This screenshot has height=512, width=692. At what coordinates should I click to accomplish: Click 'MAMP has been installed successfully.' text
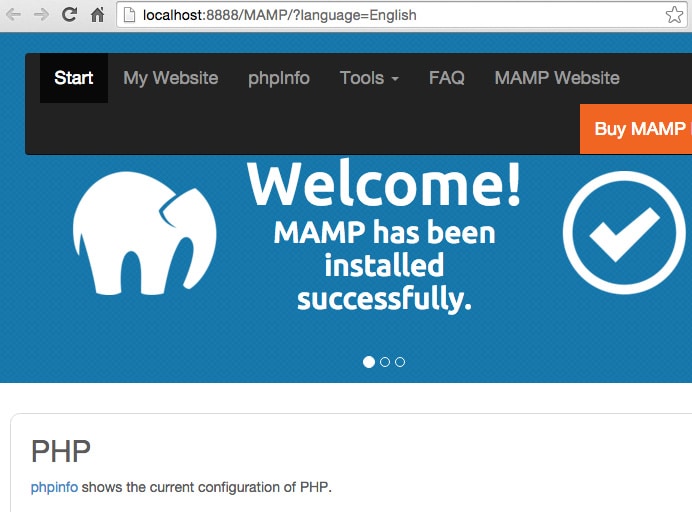(x=384, y=266)
